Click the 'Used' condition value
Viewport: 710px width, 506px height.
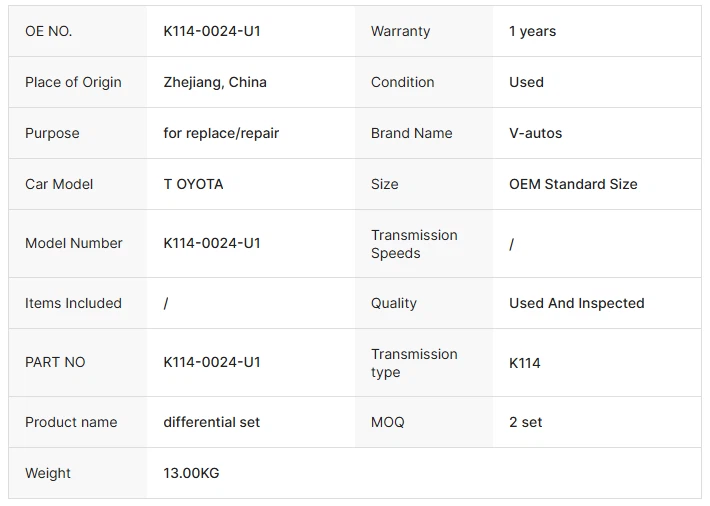click(x=526, y=82)
